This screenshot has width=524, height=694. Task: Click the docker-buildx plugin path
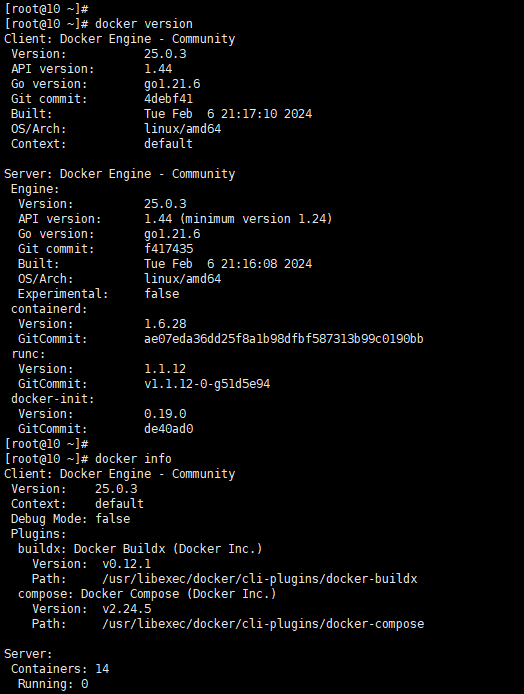click(260, 579)
